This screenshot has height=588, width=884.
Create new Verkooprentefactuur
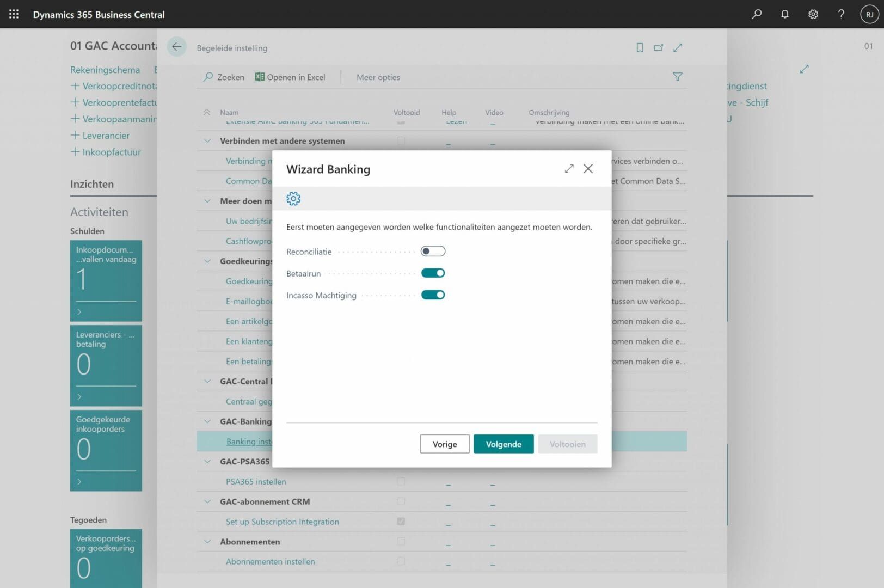pyautogui.click(x=114, y=102)
